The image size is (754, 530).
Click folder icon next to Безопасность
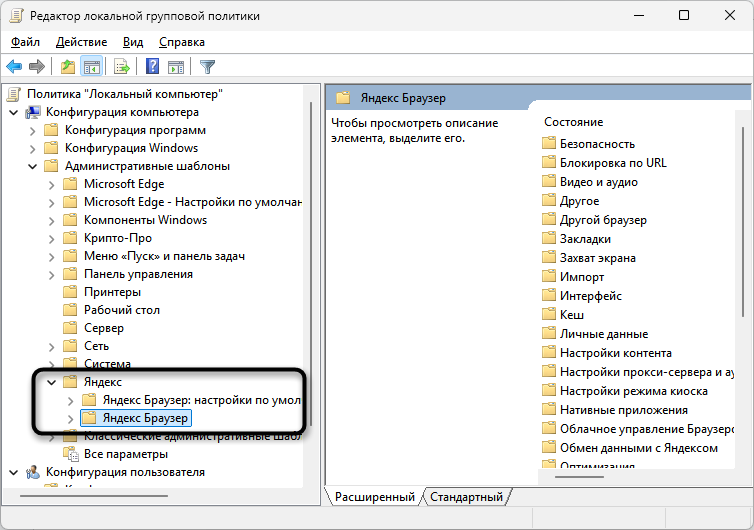click(549, 143)
